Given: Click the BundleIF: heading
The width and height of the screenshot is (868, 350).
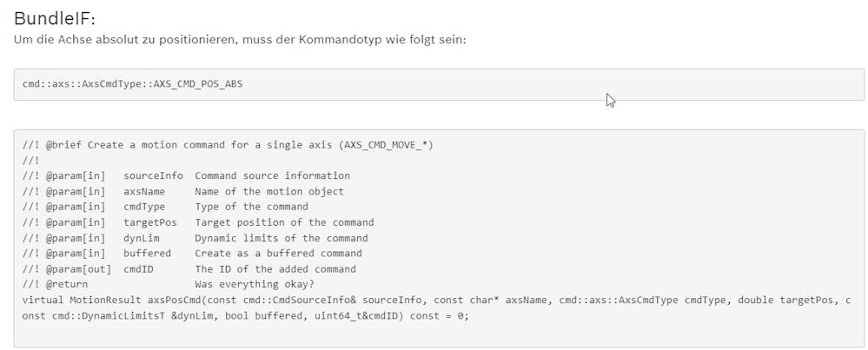Looking at the screenshot, I should pos(54,18).
